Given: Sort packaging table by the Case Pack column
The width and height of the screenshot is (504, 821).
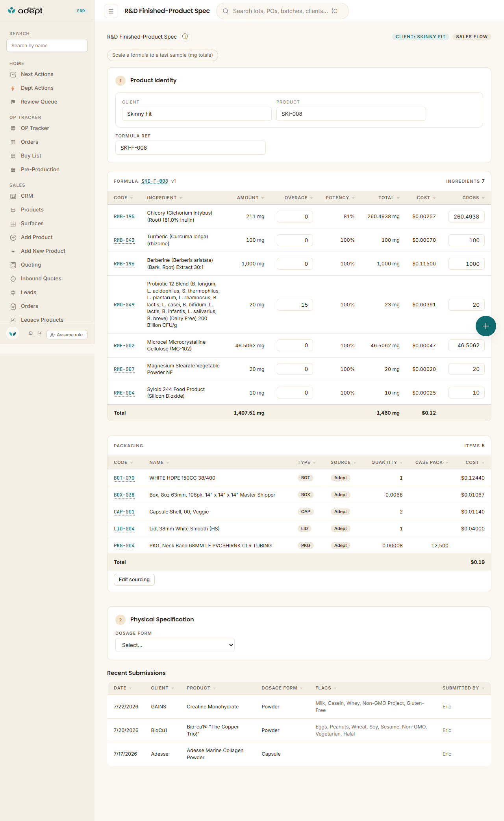Looking at the screenshot, I should pos(432,462).
